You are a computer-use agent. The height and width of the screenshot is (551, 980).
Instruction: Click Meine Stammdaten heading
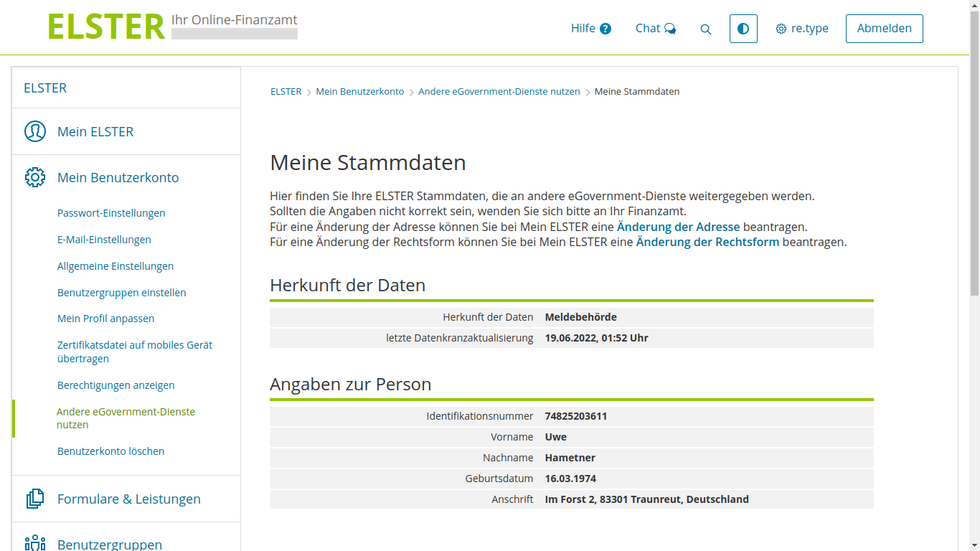point(368,163)
